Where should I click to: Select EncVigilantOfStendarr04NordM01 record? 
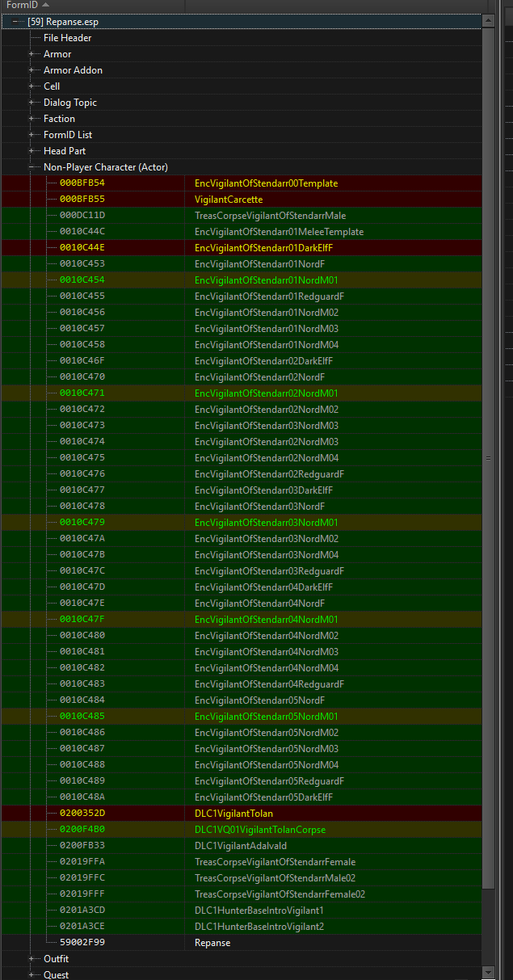[x=242, y=620]
